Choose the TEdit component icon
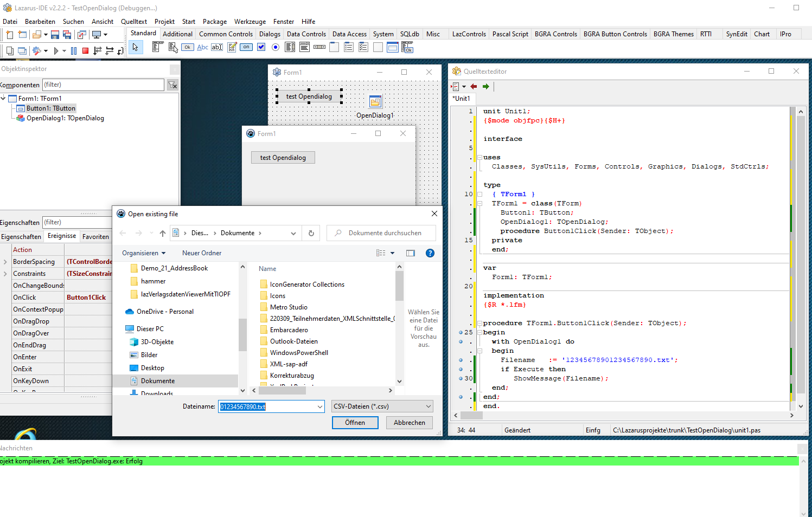Image resolution: width=812 pixels, height=517 pixels. [x=217, y=47]
